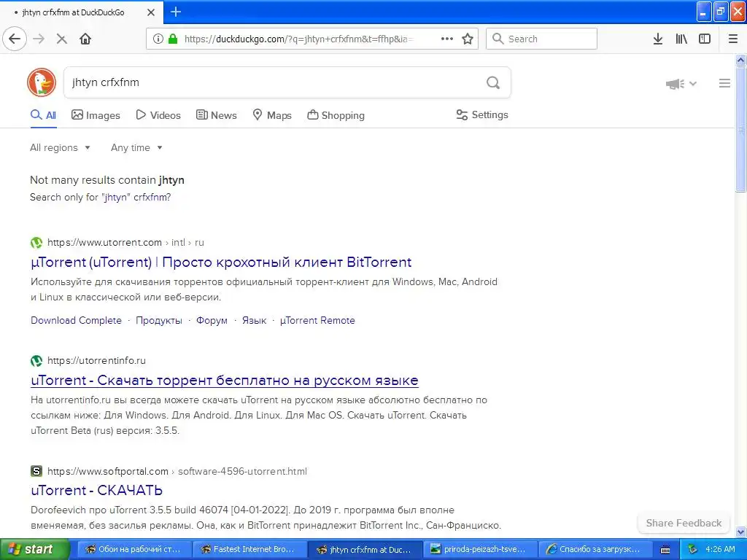Open the Download Complete sitelink
The width and height of the screenshot is (747, 560).
pyautogui.click(x=76, y=321)
